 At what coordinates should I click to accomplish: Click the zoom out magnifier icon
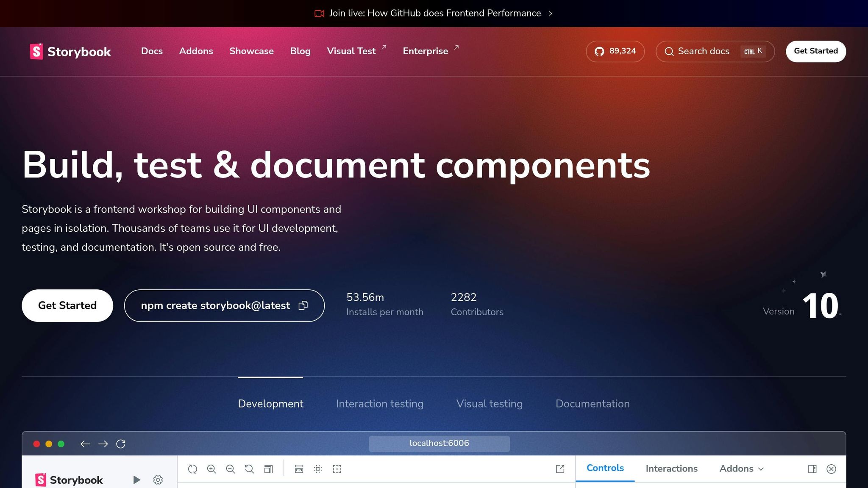click(x=231, y=469)
